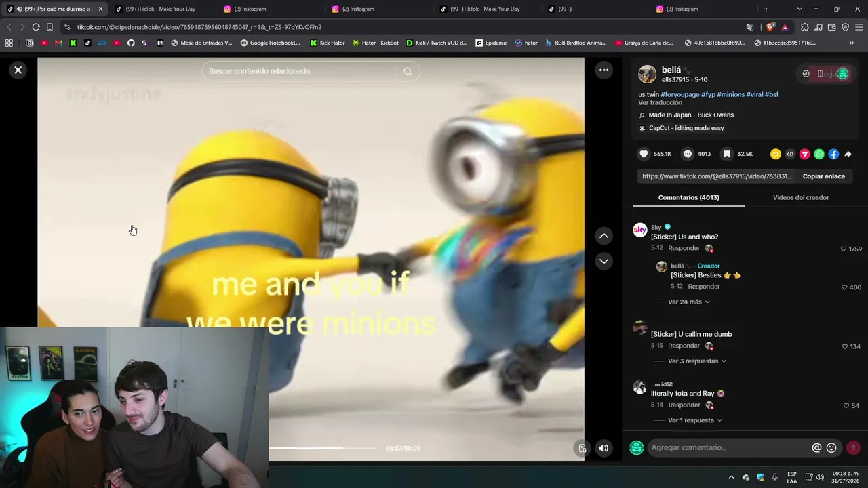Image resolution: width=868 pixels, height=488 pixels.
Task: Reload the current page
Action: pos(36,27)
